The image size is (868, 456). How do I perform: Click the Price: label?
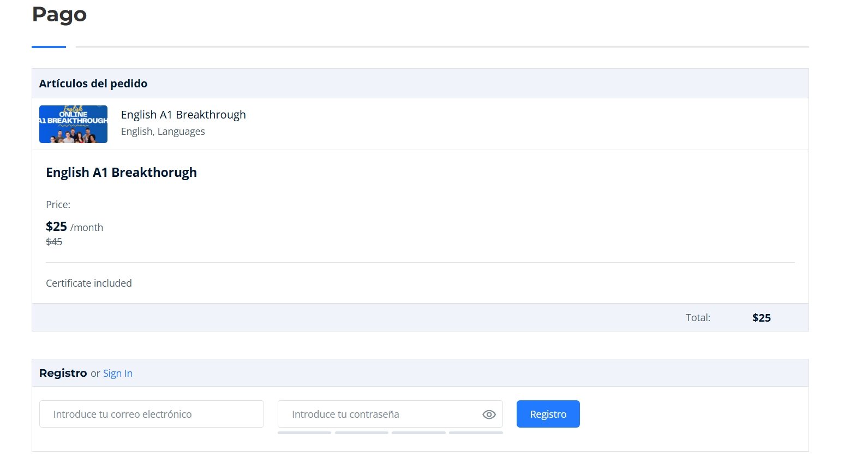58,205
